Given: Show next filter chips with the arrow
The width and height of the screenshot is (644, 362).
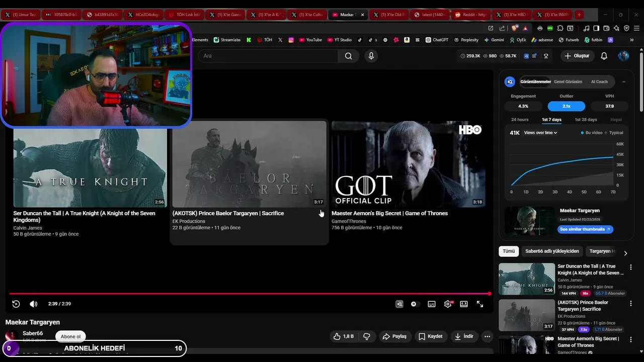Looking at the screenshot, I should pyautogui.click(x=625, y=253).
